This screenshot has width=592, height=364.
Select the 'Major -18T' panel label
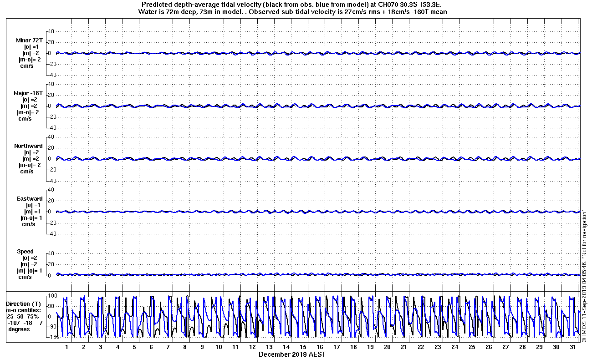point(28,93)
